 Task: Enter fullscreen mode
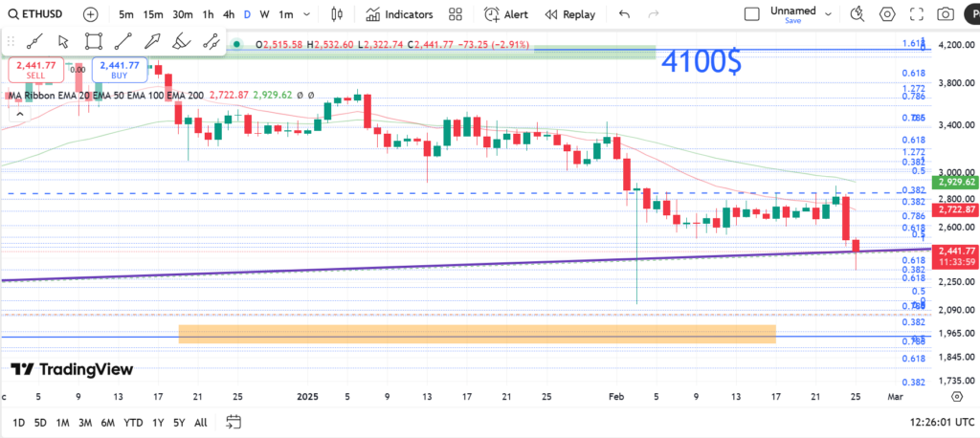[x=915, y=14]
